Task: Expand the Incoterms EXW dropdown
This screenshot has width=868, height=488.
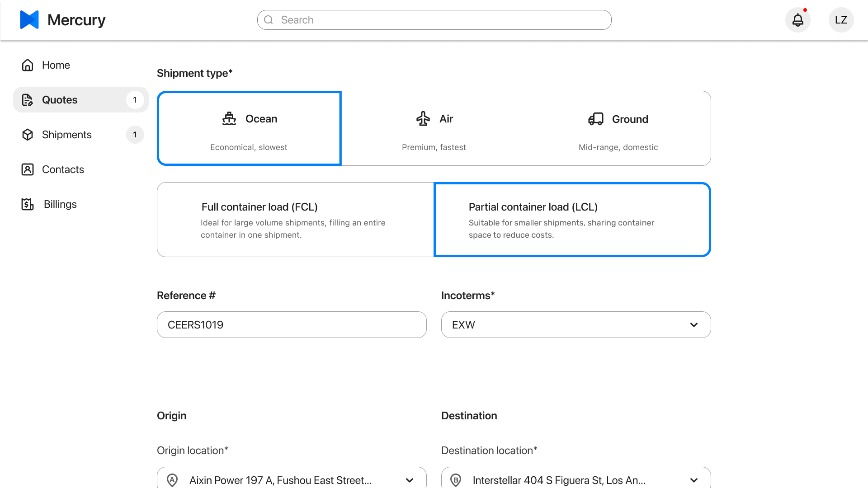Action: pyautogui.click(x=576, y=324)
